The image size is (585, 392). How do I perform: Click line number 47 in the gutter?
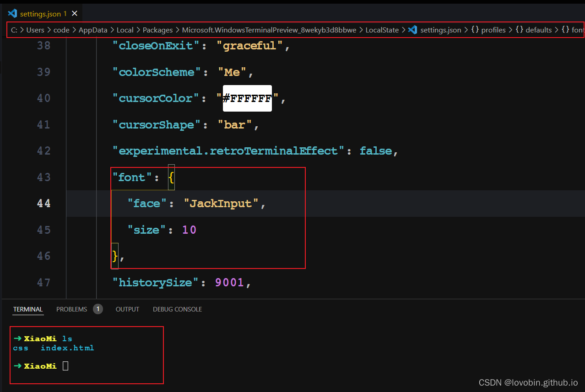click(44, 283)
